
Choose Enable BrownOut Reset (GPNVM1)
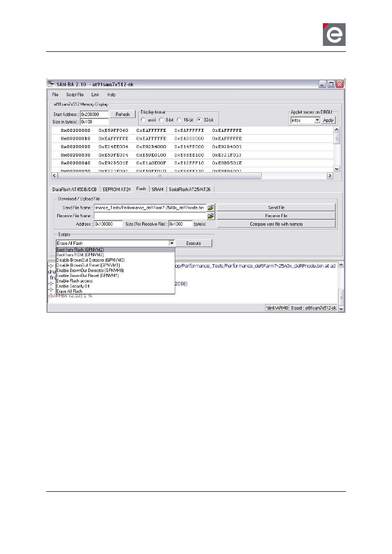(x=116, y=276)
